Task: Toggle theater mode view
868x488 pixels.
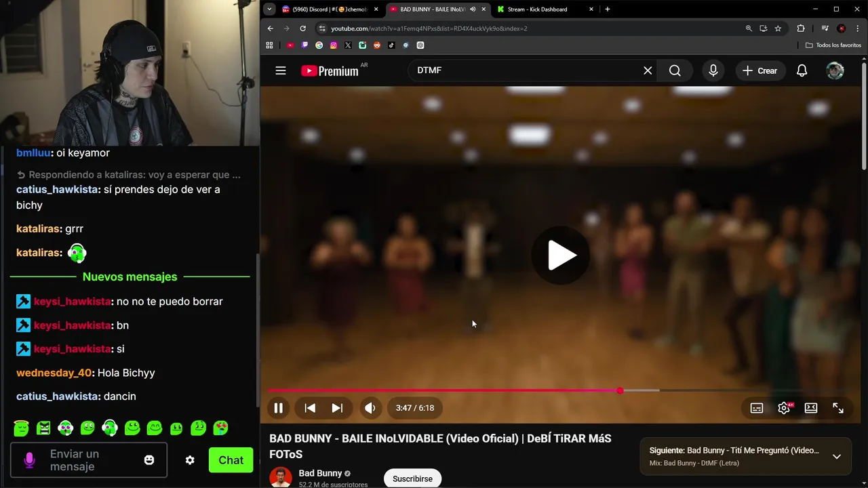Action: [x=811, y=407]
